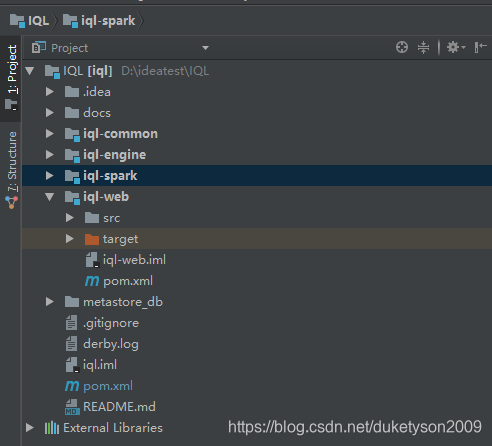Viewport: 492px width, 446px height.
Task: Select External Libraries label
Action: 113,428
